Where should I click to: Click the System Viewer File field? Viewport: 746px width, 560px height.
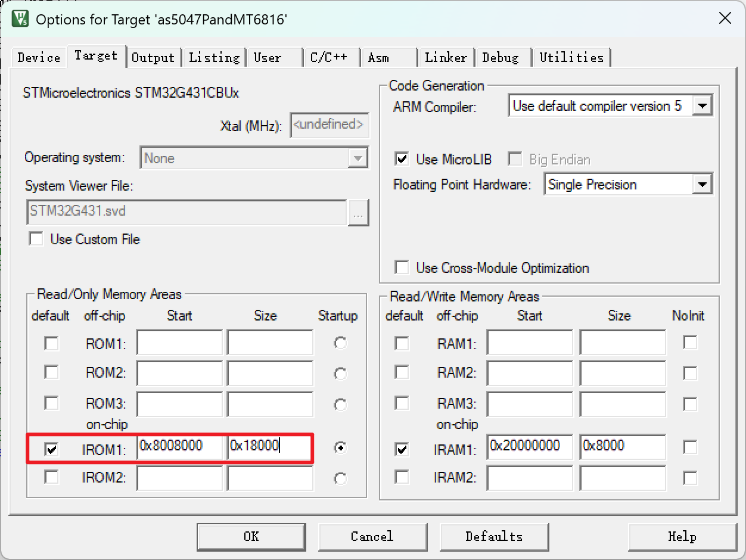187,212
